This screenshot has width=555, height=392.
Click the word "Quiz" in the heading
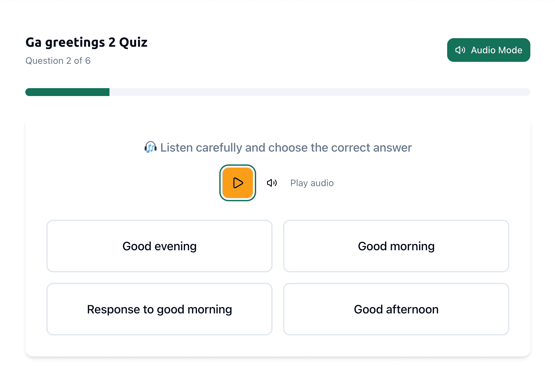click(133, 42)
